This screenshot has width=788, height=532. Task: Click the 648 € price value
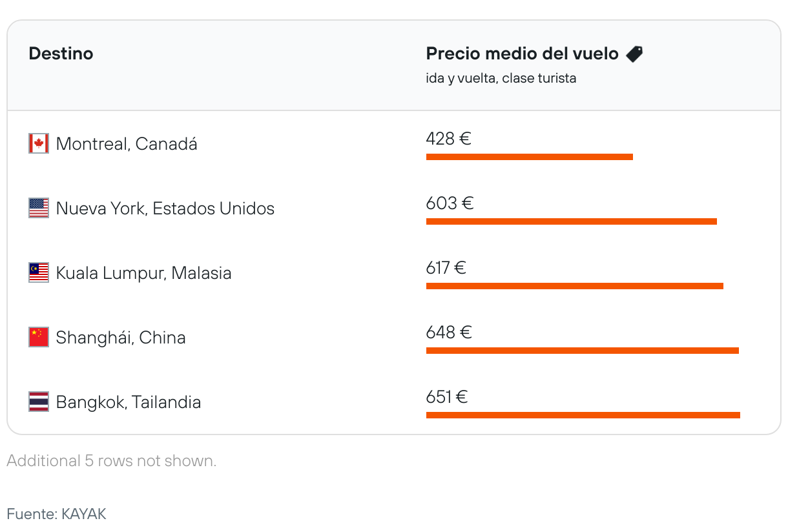[x=449, y=332]
